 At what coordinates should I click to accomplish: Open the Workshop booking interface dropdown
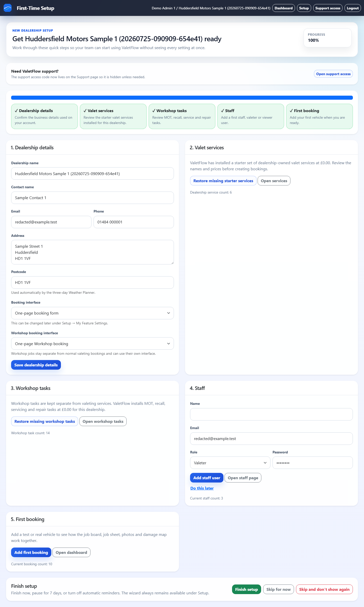[x=93, y=344]
